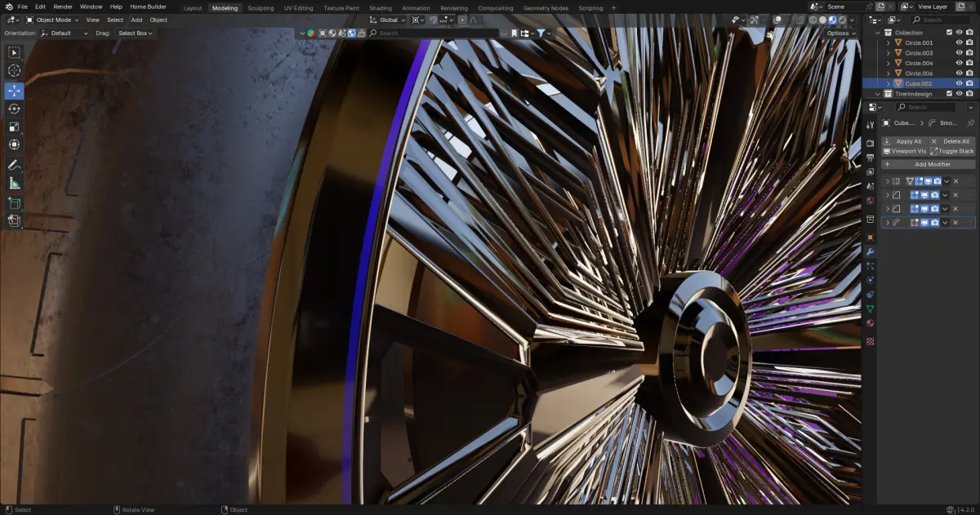Viewport: 980px width, 515px height.
Task: Switch to the Sculpting workspace tab
Action: click(x=261, y=7)
